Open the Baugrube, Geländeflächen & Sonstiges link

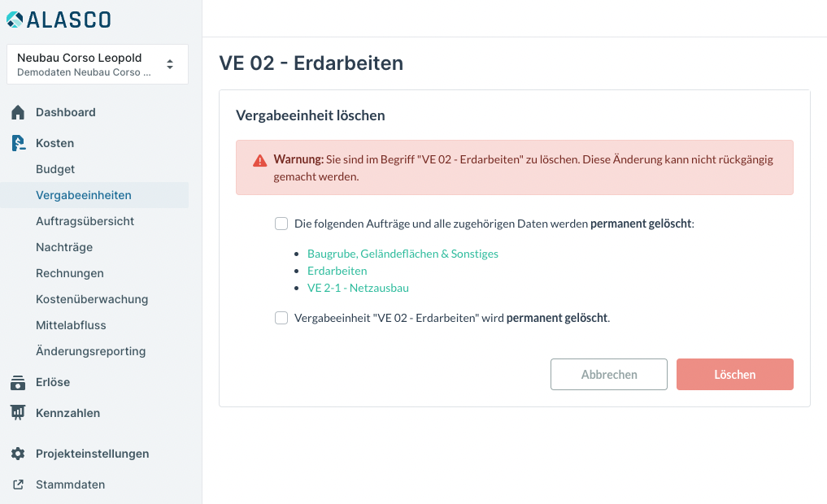403,254
